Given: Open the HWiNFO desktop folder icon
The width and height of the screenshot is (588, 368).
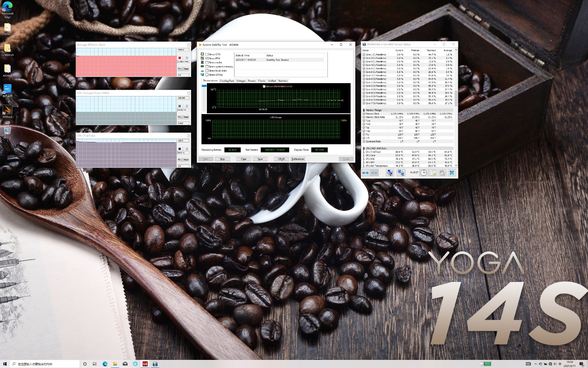Looking at the screenshot, I should pos(7,29).
